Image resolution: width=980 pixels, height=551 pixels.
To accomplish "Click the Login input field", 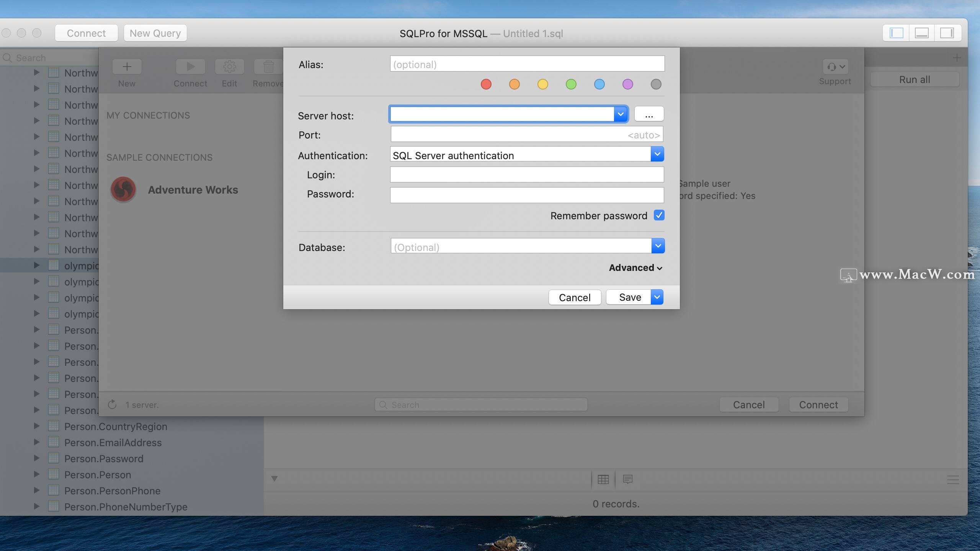I will (527, 174).
